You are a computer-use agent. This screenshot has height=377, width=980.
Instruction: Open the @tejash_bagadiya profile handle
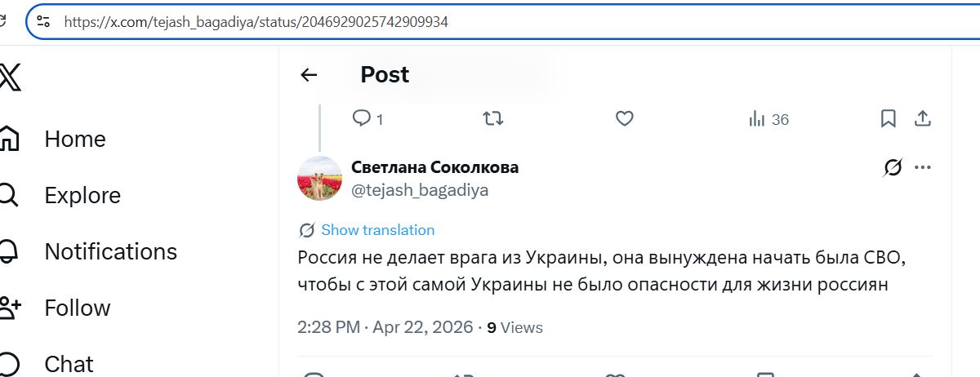(x=420, y=190)
